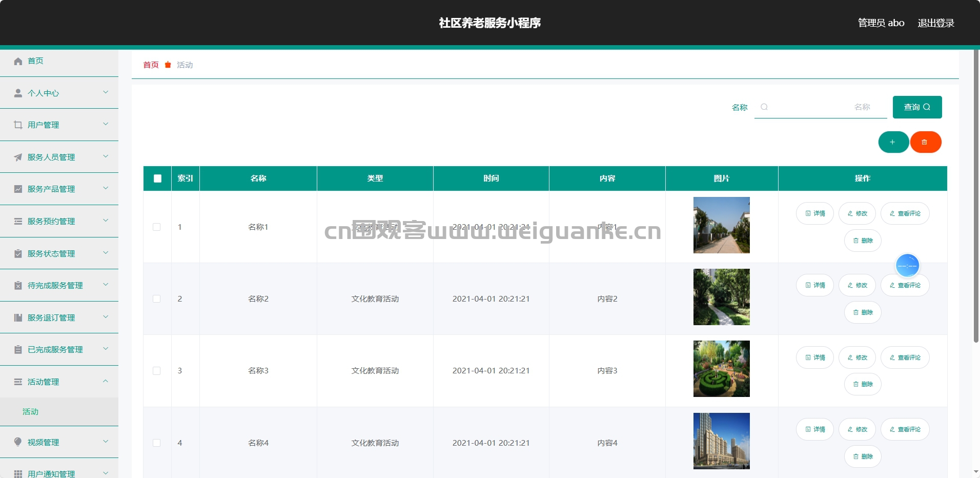Viewport: 980px width, 478px height.
Task: Click the magnifier icon in the search field
Action: 764,107
